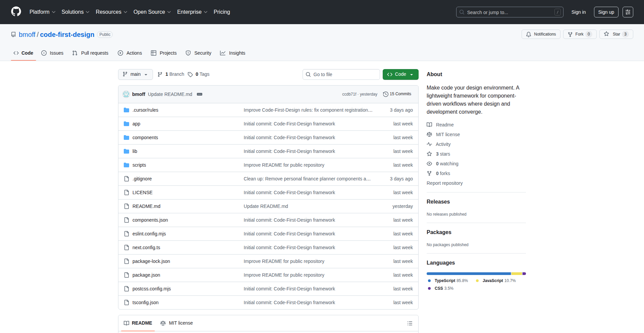Open the commit history via clock icon
This screenshot has width=644, height=333.
pyautogui.click(x=385, y=94)
